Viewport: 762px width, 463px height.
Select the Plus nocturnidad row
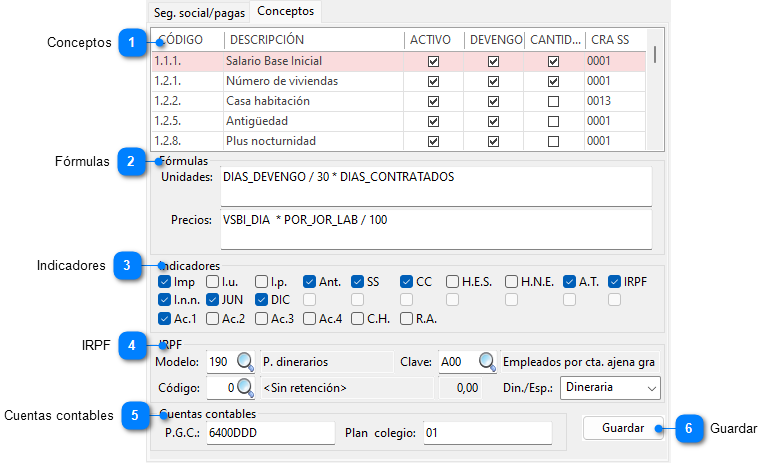click(270, 141)
